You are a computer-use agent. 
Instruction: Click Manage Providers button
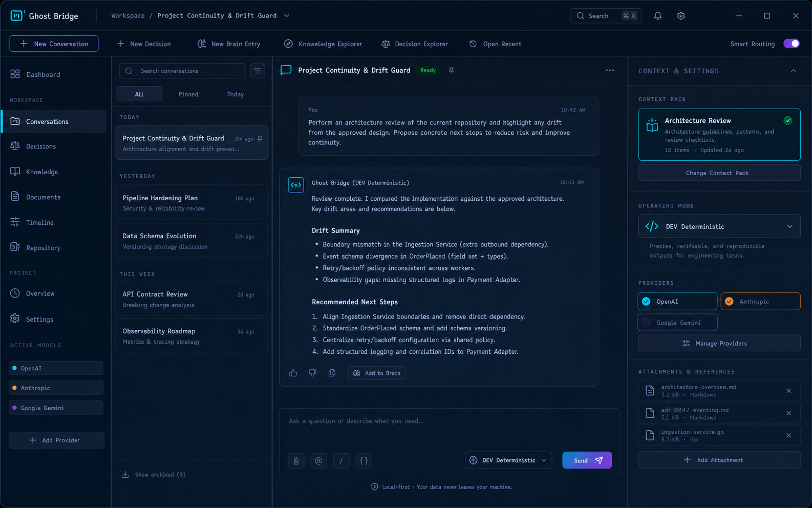point(719,343)
